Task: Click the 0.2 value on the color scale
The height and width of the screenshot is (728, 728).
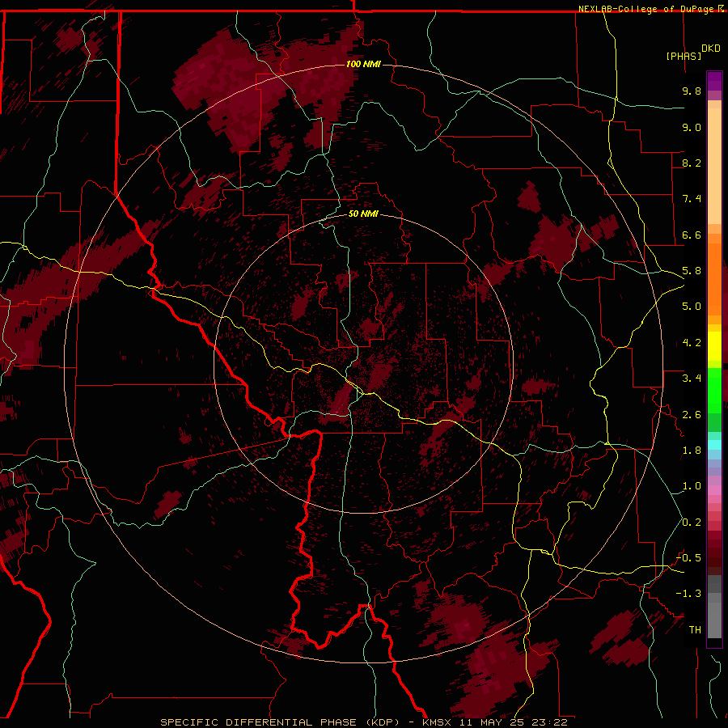Action: point(692,523)
